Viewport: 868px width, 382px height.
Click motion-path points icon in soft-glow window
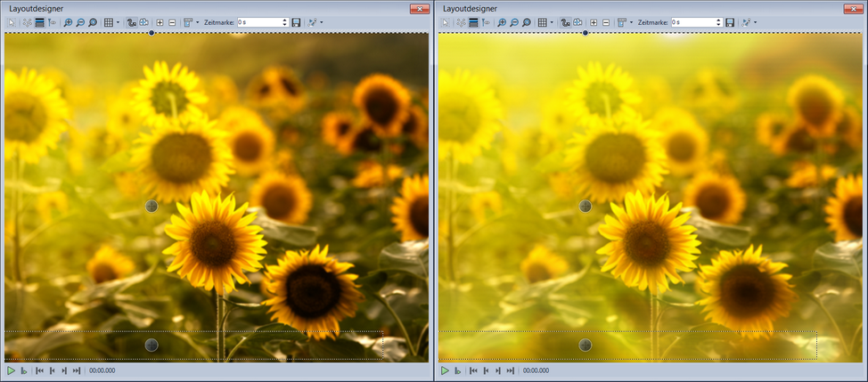click(461, 22)
